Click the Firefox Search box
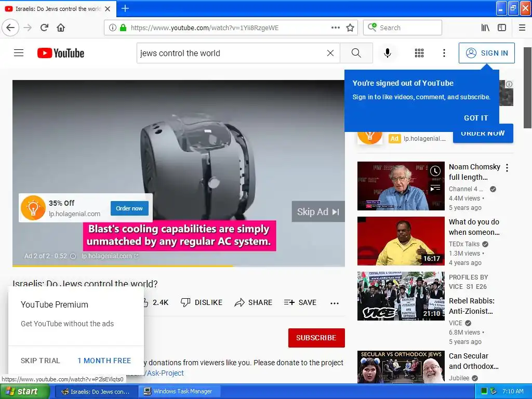 pos(403,28)
